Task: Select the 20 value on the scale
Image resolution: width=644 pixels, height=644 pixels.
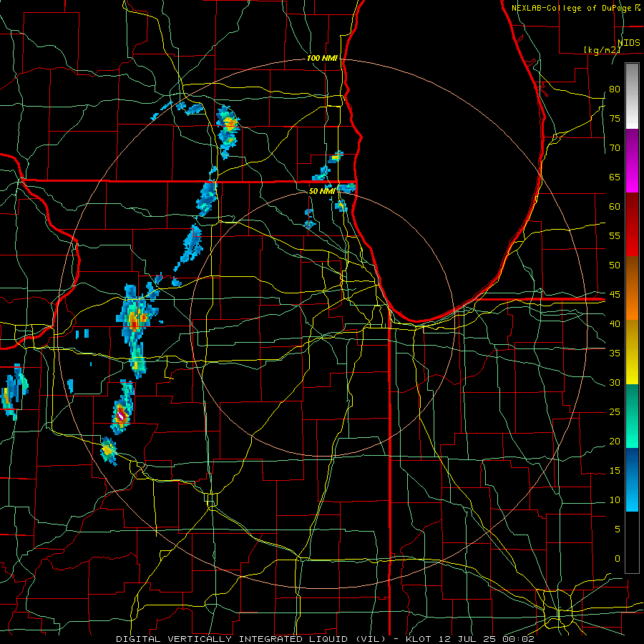Action: [615, 441]
